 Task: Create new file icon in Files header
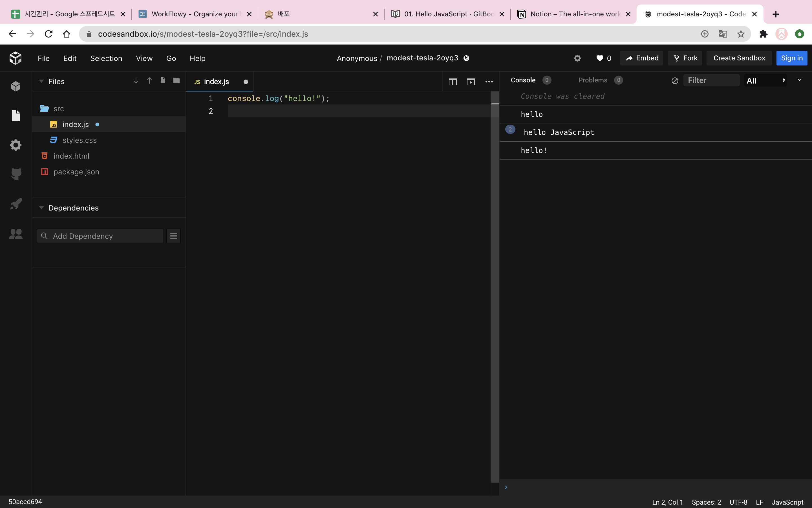163,80
